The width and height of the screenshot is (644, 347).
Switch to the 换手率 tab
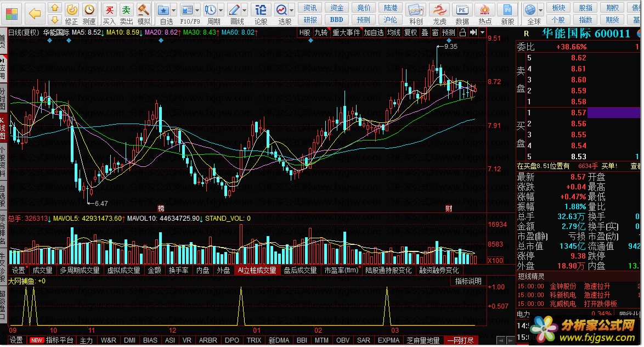(x=178, y=270)
